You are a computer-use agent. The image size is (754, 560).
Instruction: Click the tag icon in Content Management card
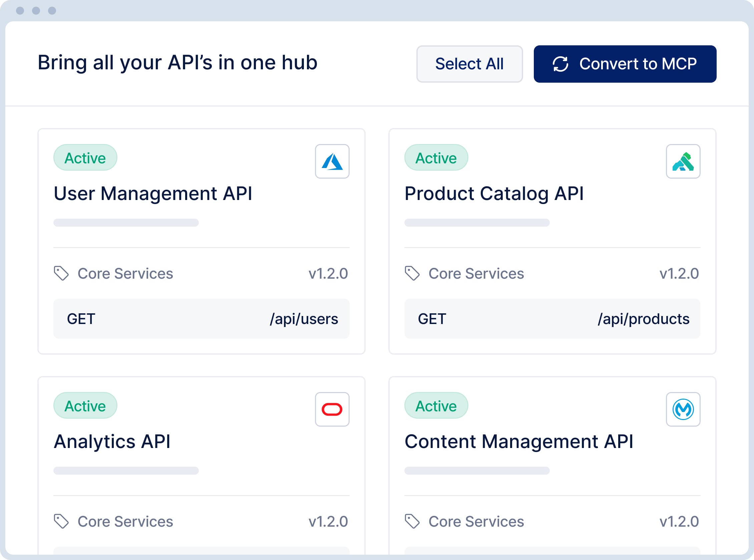tap(412, 521)
